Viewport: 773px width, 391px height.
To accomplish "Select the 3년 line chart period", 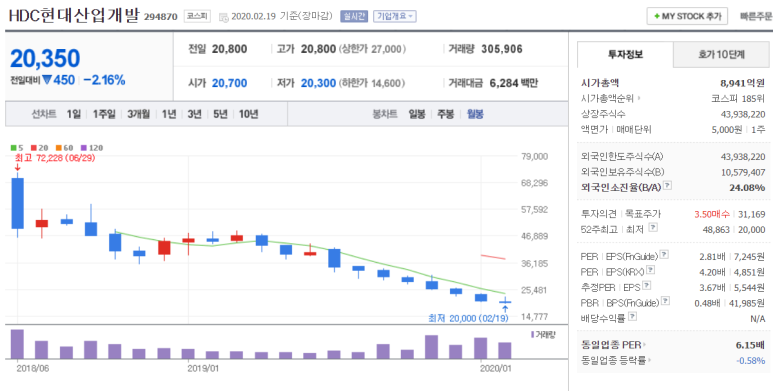I will point(195,114).
